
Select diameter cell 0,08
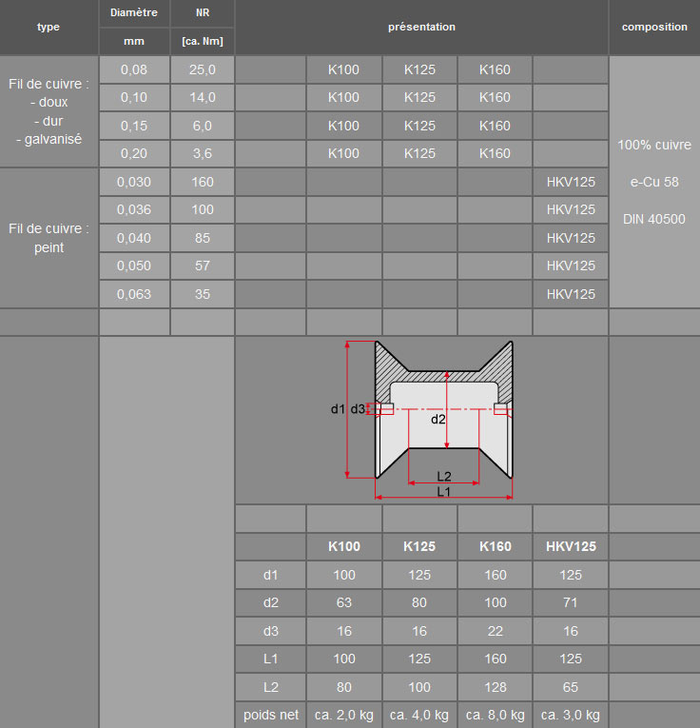coord(134,69)
